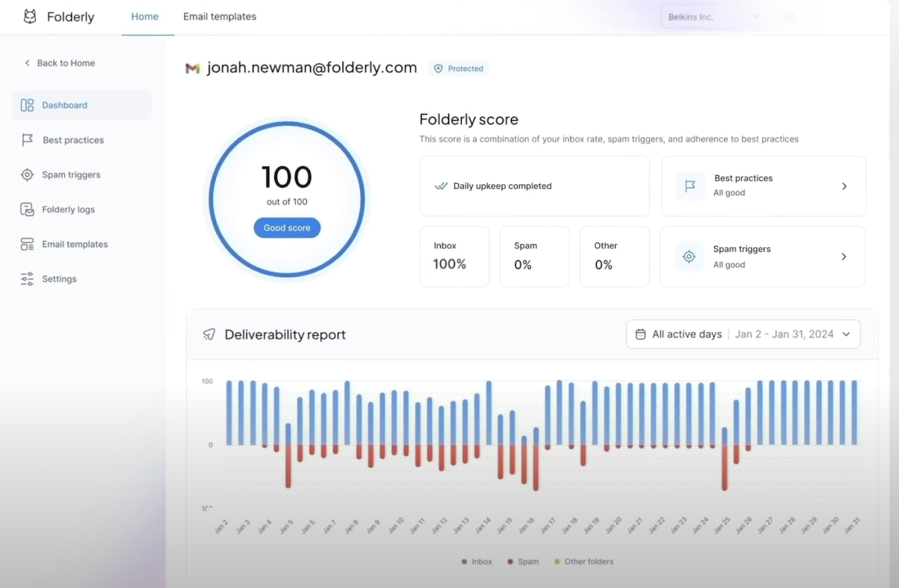
Task: Click the double checkmark upkeep icon
Action: pyautogui.click(x=441, y=186)
